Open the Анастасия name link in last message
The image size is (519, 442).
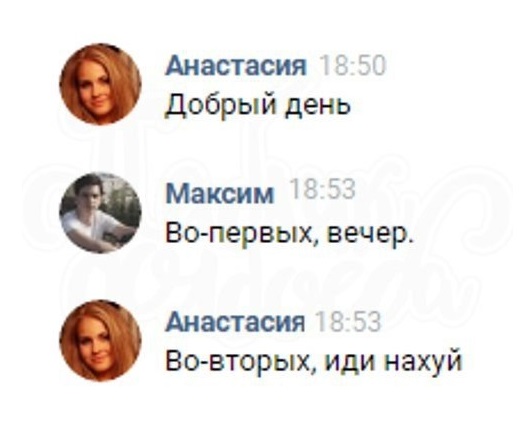[235, 322]
